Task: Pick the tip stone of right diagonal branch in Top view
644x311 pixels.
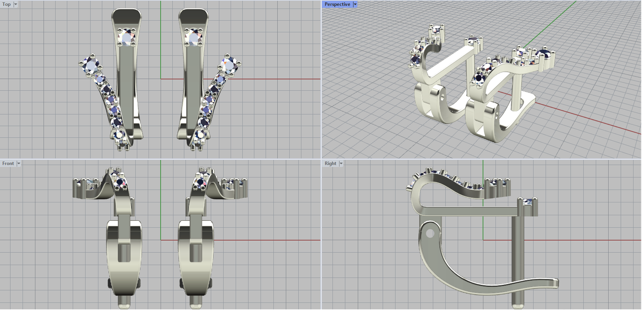Action: pos(229,64)
